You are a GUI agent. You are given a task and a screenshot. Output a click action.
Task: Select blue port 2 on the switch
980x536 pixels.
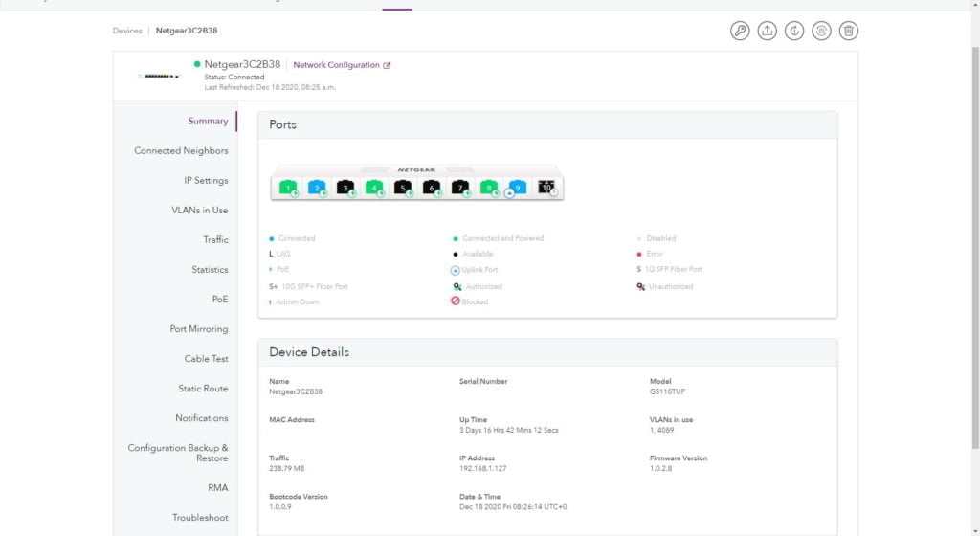(317, 188)
